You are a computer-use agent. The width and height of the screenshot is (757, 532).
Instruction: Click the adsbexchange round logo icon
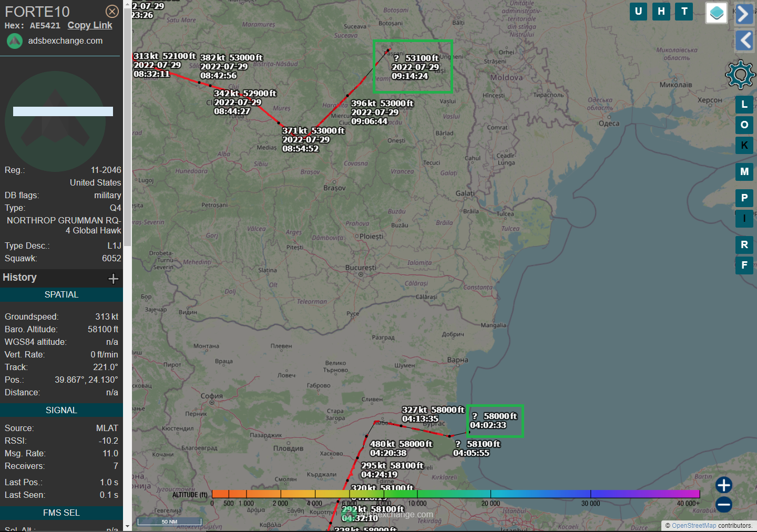pyautogui.click(x=15, y=41)
